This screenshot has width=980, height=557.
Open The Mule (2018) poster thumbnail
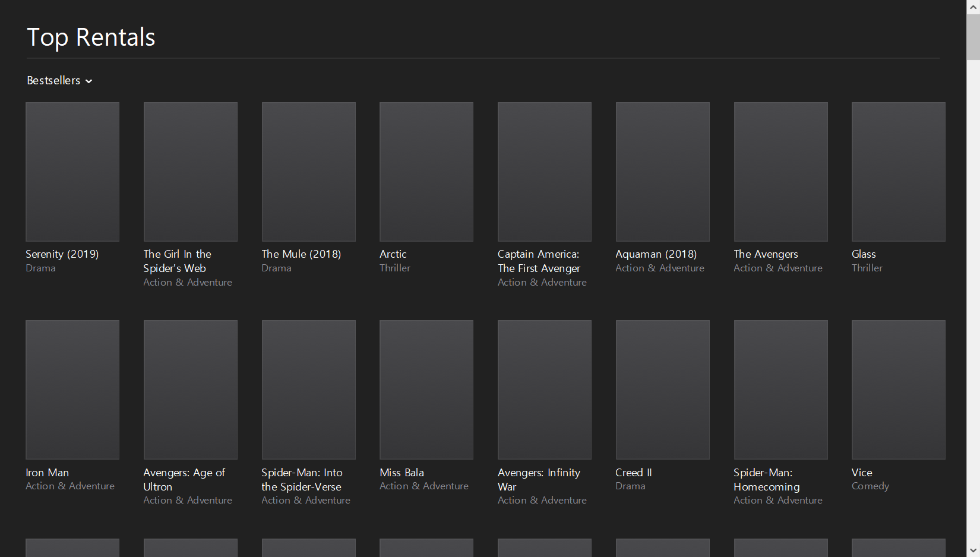click(x=309, y=172)
